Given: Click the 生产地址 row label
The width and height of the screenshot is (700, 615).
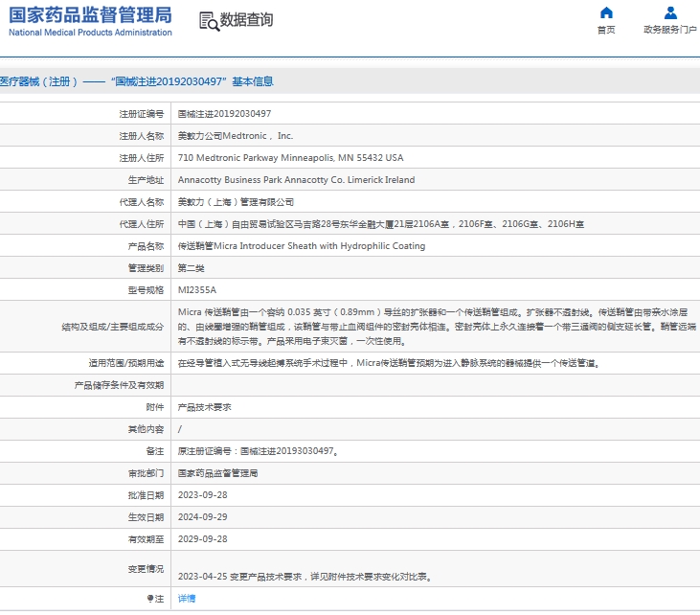Looking at the screenshot, I should tap(146, 180).
